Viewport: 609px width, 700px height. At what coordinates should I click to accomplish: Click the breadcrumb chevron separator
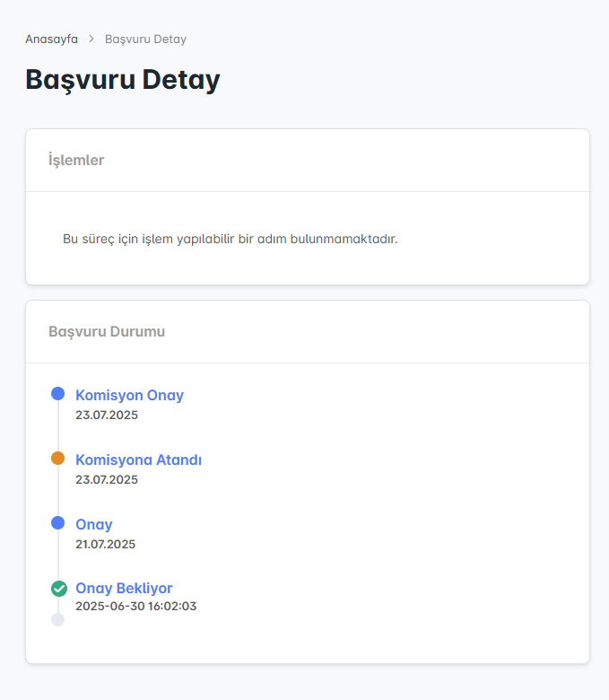click(91, 39)
